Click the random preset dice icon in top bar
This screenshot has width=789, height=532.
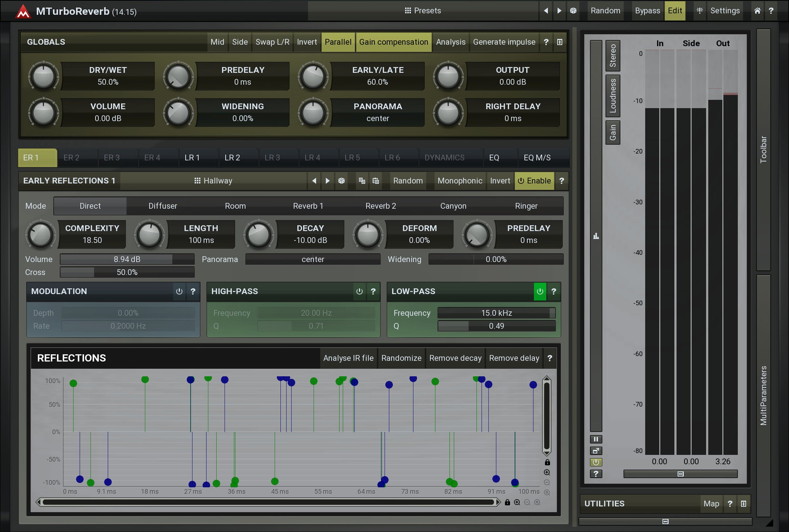(573, 11)
